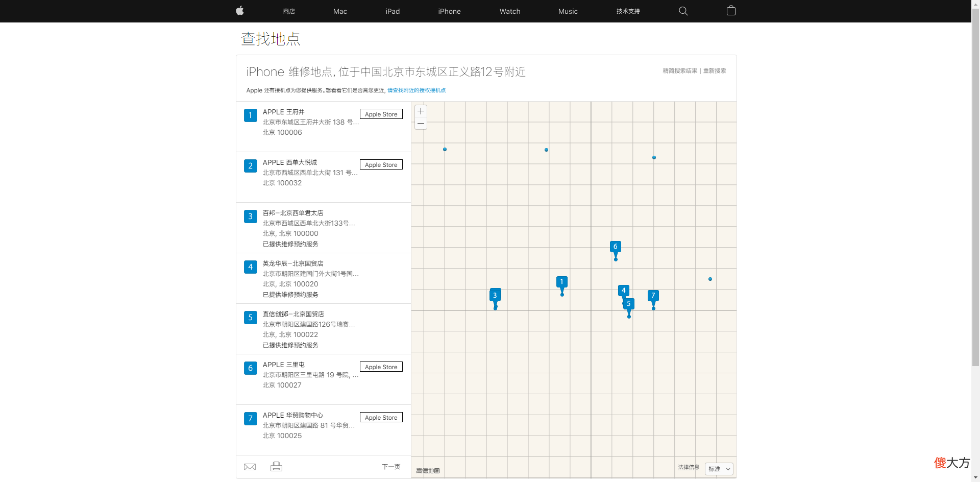Click the number 5 badge for 直信创邺

pyautogui.click(x=251, y=318)
